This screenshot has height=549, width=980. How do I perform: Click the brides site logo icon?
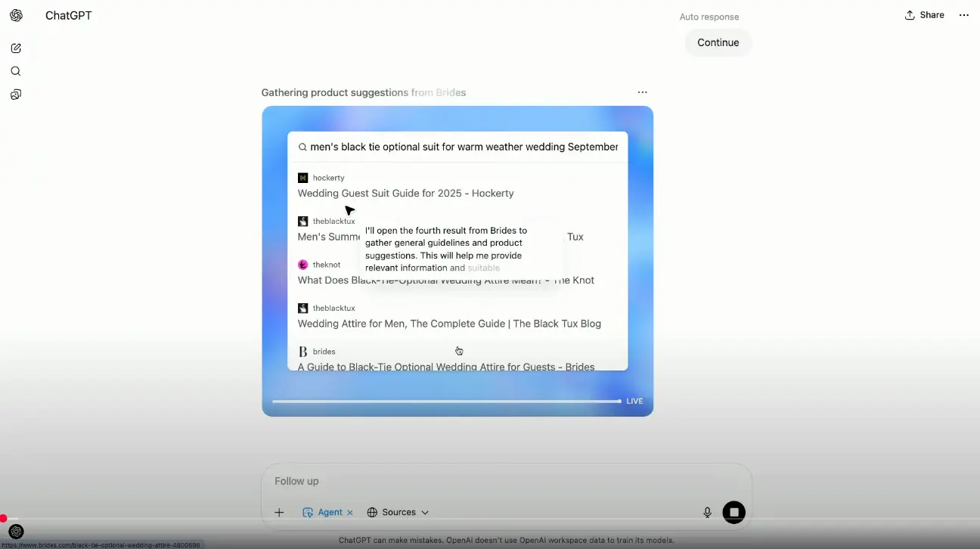302,352
